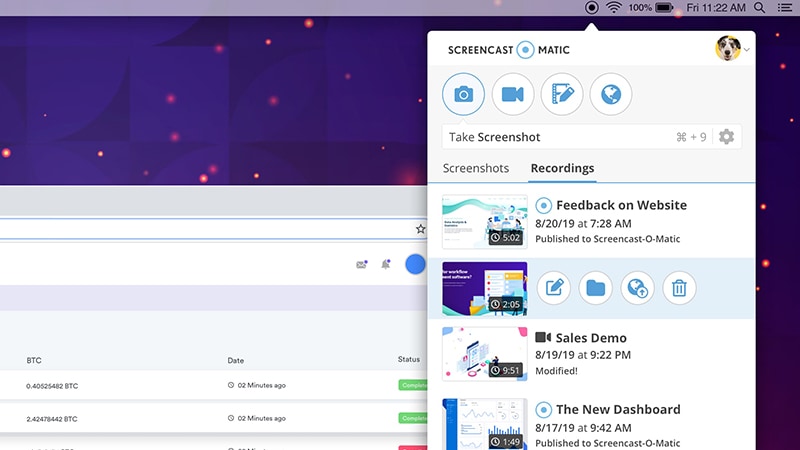Click the Modified! status text
Viewport: 800px width, 450px height.
(x=556, y=371)
